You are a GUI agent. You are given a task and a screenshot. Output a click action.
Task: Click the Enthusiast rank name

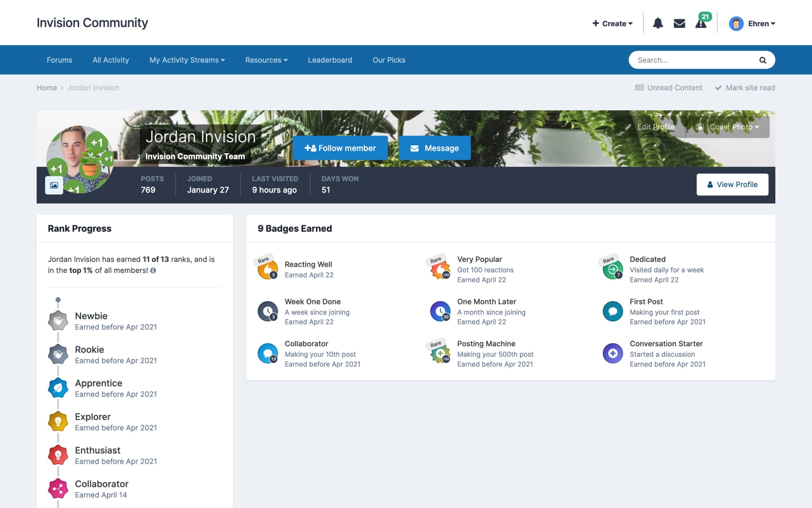point(98,450)
